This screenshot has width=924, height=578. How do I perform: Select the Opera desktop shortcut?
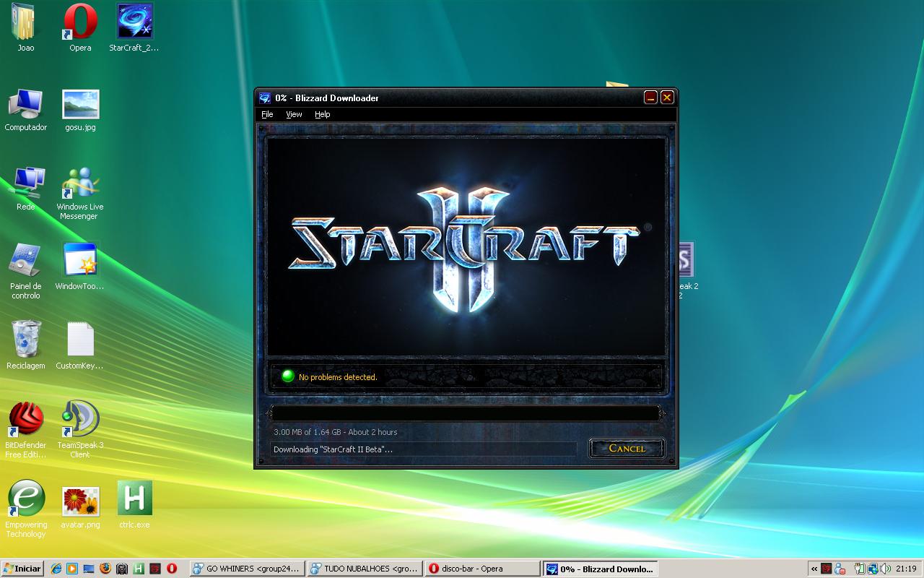(x=80, y=29)
